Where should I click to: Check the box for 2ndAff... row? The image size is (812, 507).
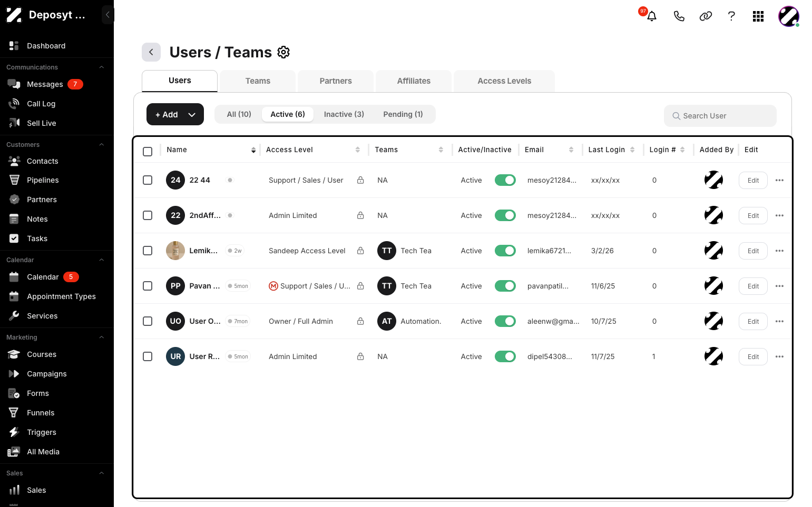click(148, 215)
